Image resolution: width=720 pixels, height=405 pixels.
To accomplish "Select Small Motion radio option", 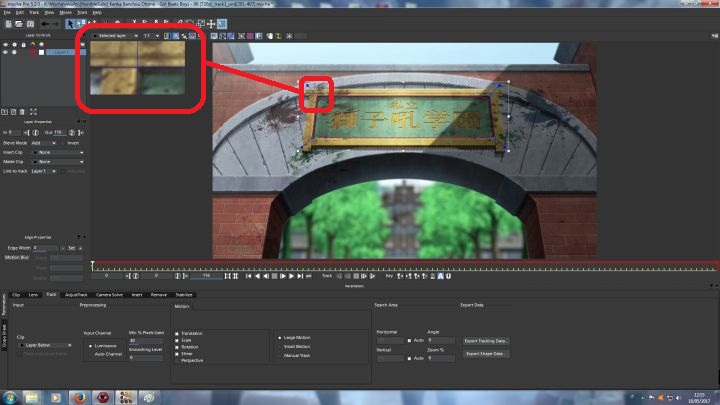I will (280, 347).
